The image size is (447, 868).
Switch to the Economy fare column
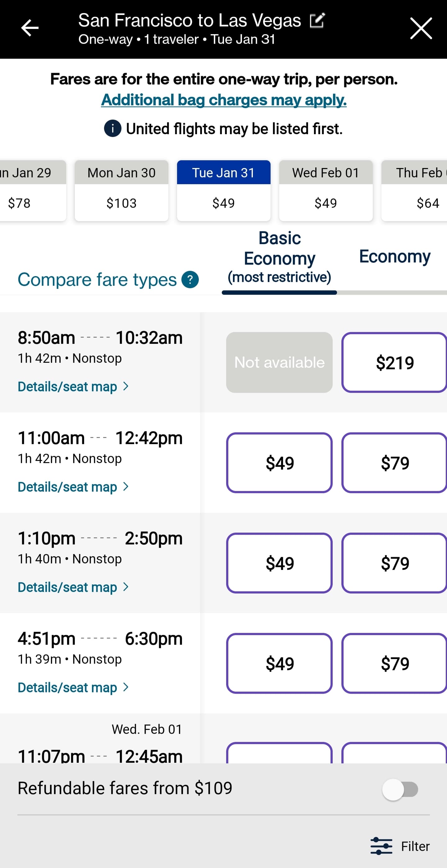395,257
